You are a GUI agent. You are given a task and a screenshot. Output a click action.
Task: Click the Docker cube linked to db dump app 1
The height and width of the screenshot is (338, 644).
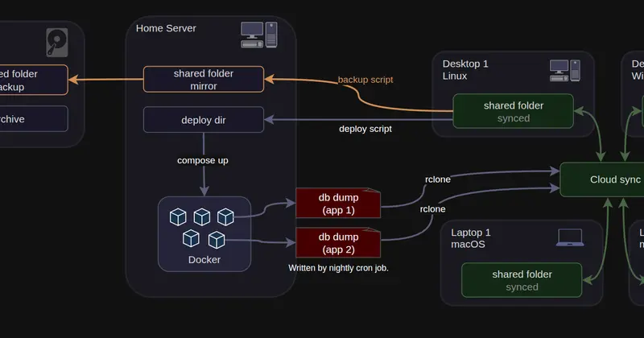coord(225,216)
